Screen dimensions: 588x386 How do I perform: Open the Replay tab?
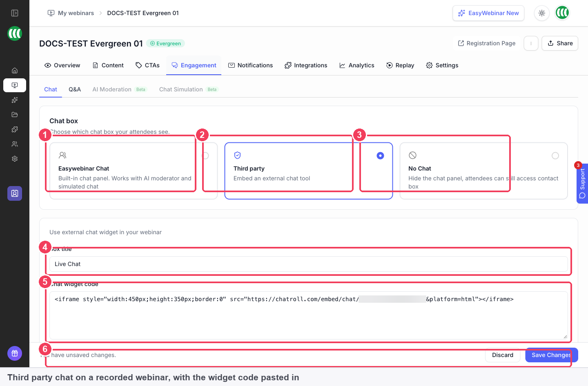click(x=400, y=65)
